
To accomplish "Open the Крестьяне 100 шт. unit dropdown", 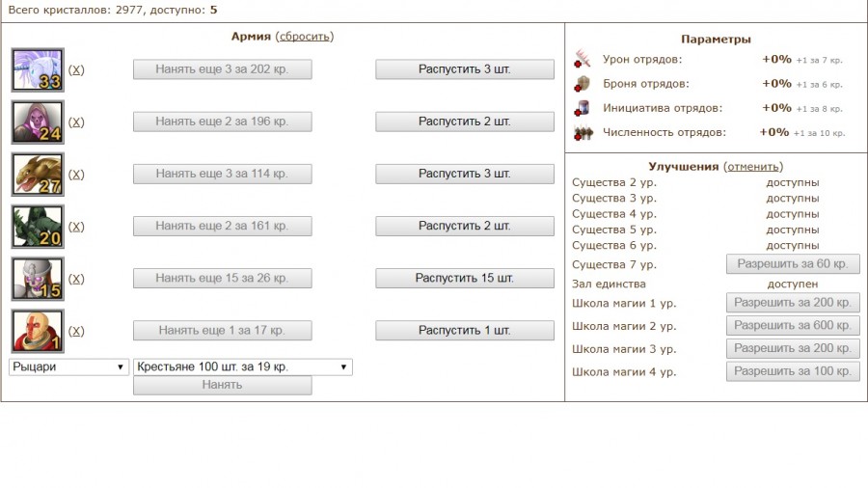I will 242,366.
